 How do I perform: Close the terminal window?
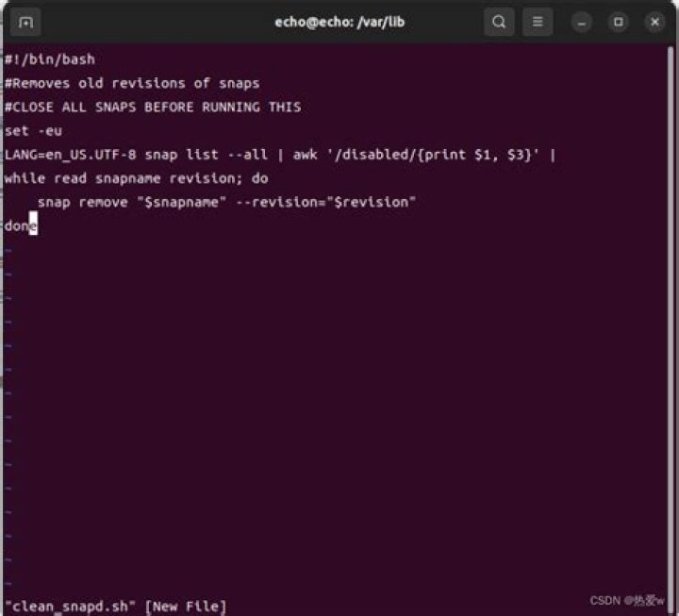(654, 22)
